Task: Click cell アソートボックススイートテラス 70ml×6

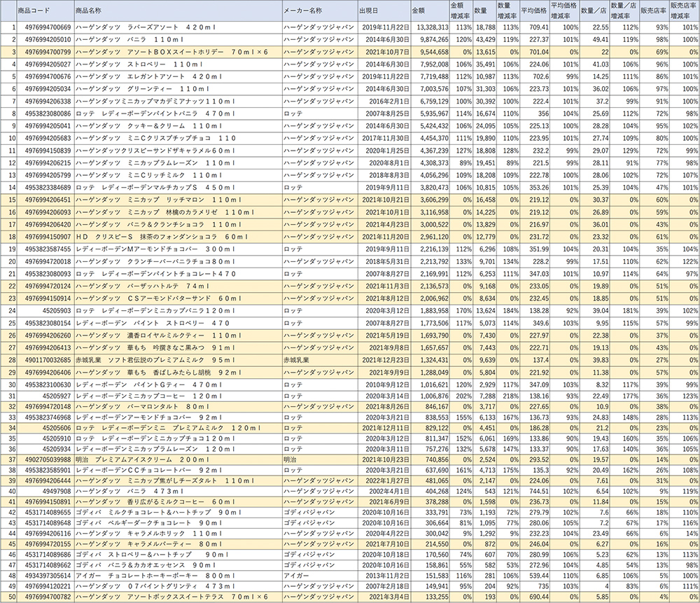Action: (178, 597)
